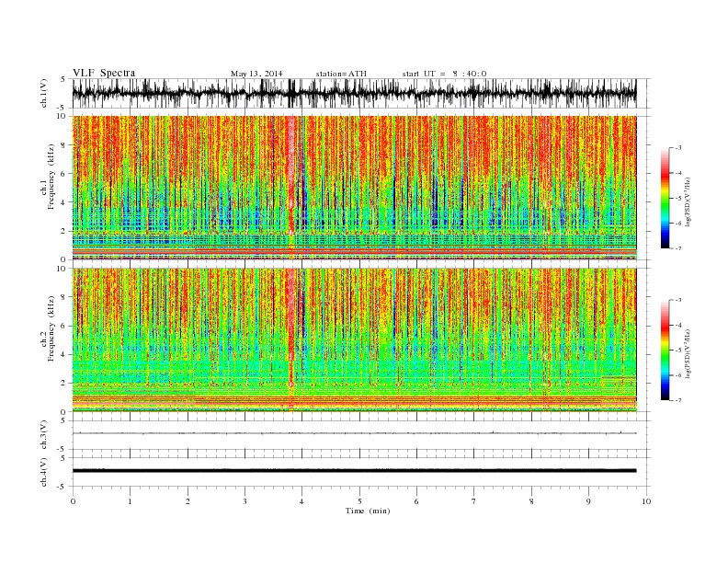Click ch.2 'Frequency (kHz)' axis label
The width and height of the screenshot is (728, 563).
(x=51, y=328)
